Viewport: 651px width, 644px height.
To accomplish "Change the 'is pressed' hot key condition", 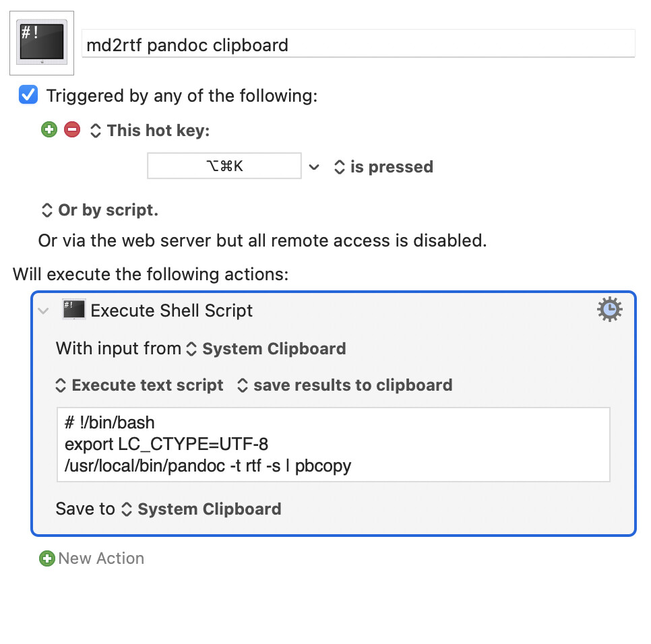I will 383,167.
